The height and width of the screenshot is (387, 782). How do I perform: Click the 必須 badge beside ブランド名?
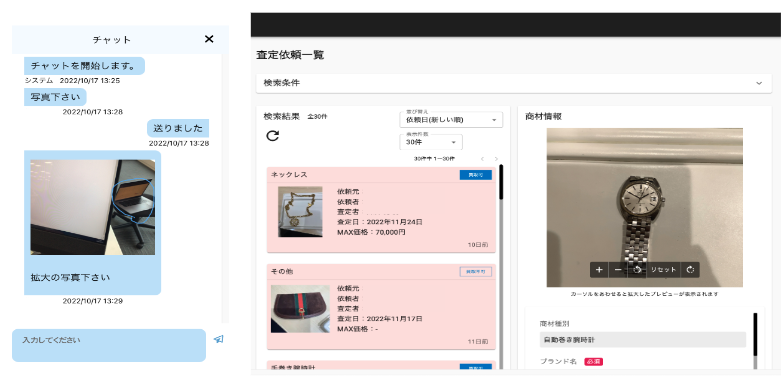(x=593, y=362)
